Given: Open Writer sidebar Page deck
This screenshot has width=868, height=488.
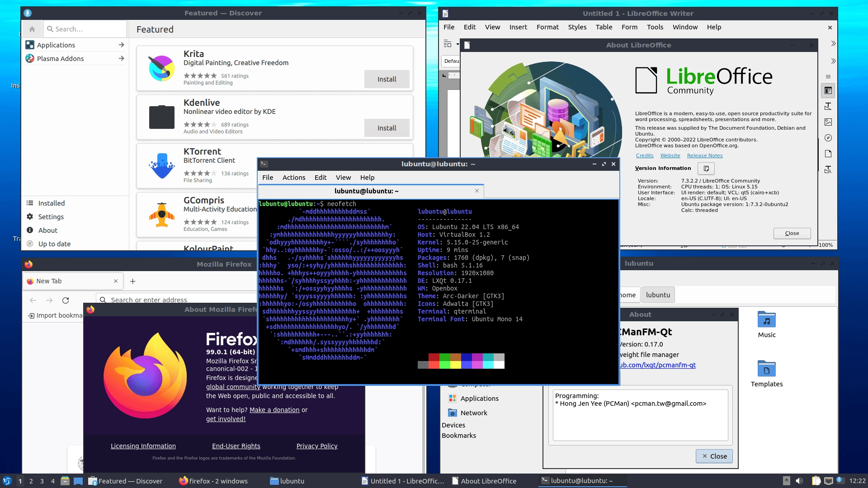Looking at the screenshot, I should coord(828,154).
